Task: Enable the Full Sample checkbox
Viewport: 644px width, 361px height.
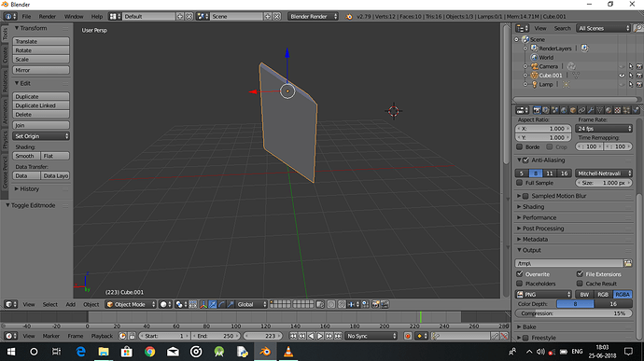Action: pos(520,183)
